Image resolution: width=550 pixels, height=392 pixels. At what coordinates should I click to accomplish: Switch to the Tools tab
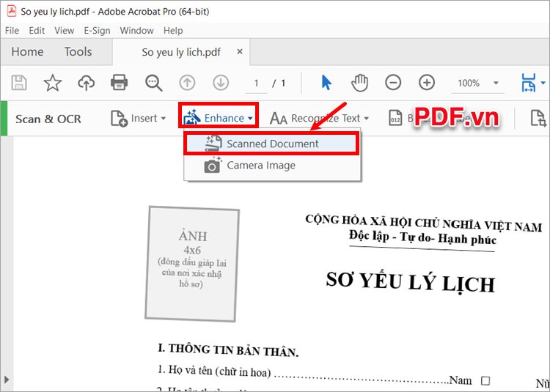pos(78,52)
